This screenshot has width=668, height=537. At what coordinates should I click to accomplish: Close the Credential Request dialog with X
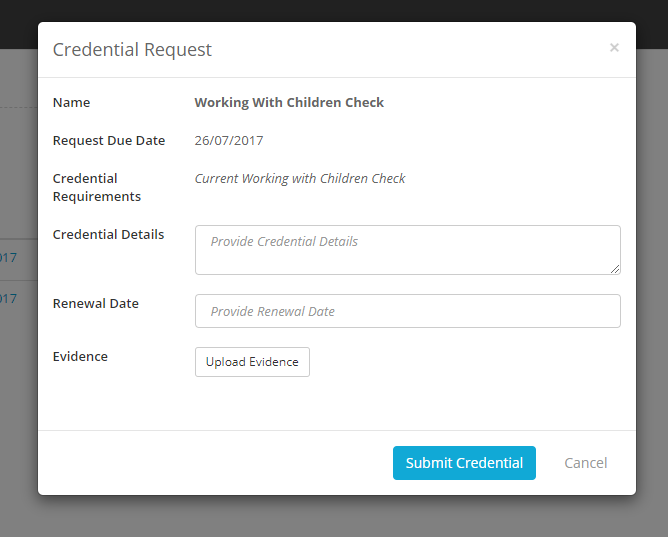tap(614, 47)
